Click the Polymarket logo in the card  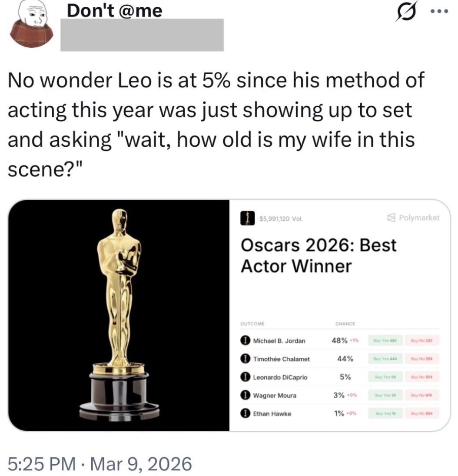tap(414, 218)
